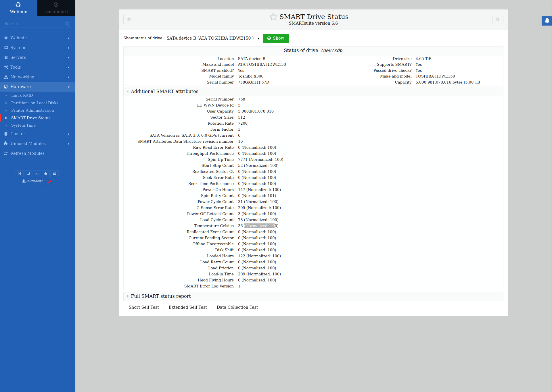Run the Extended Self Test
The height and width of the screenshot is (392, 552).
click(x=187, y=307)
